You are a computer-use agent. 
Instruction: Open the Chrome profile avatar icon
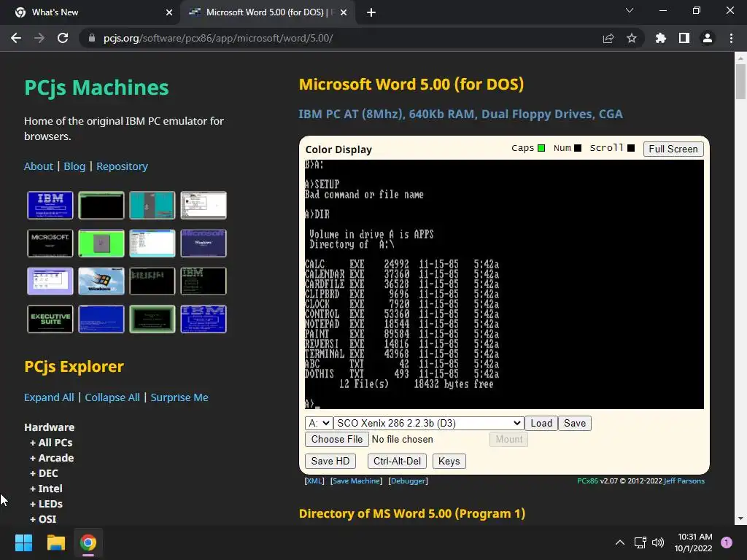708,38
